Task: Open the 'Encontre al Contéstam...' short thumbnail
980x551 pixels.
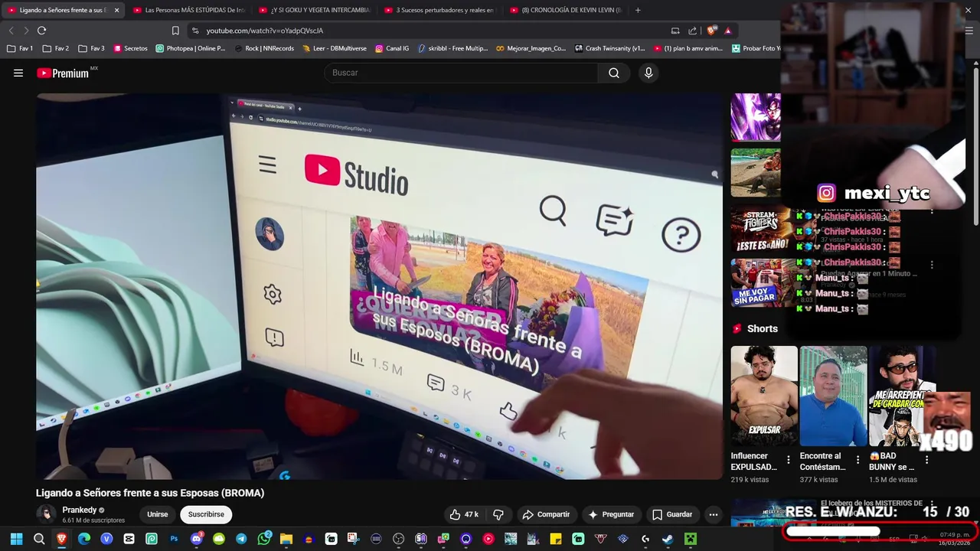Action: click(x=833, y=396)
